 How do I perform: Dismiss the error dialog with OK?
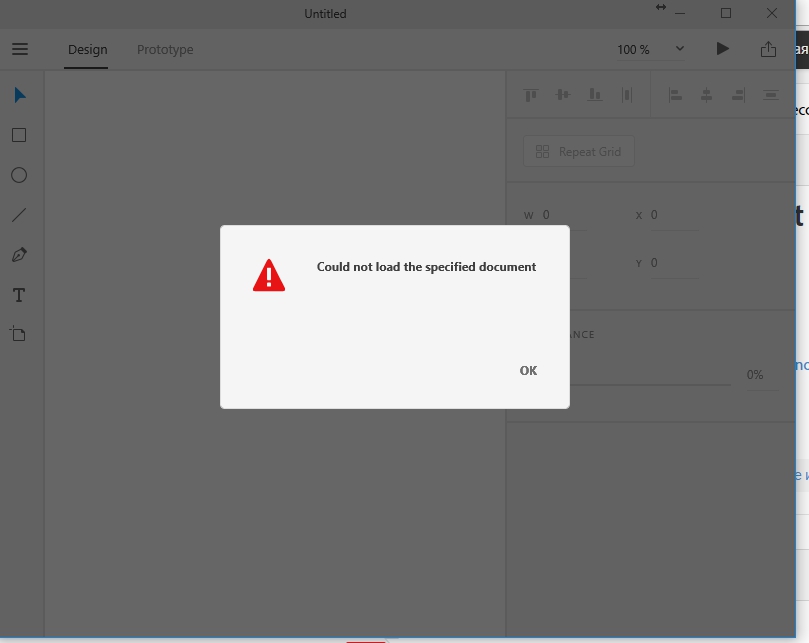point(528,371)
